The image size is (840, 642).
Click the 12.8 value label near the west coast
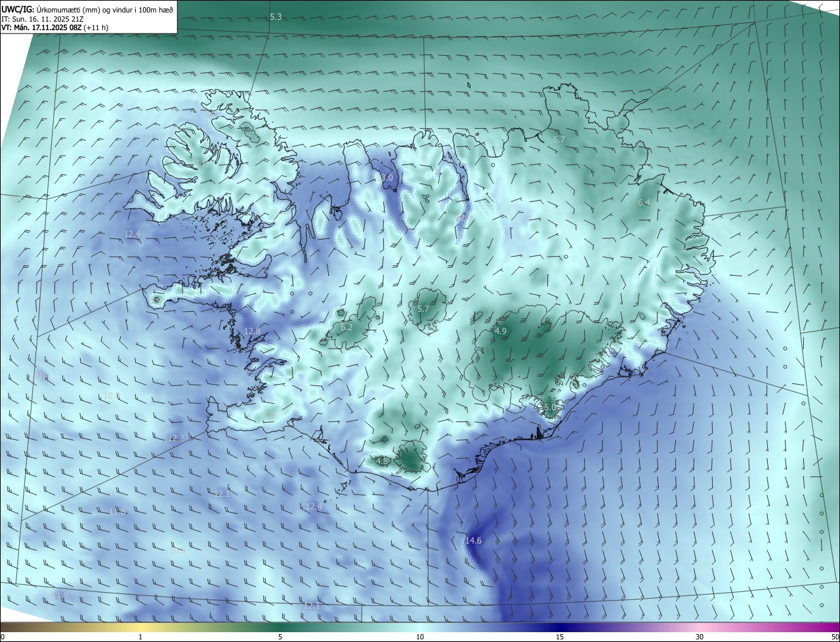pos(253,332)
